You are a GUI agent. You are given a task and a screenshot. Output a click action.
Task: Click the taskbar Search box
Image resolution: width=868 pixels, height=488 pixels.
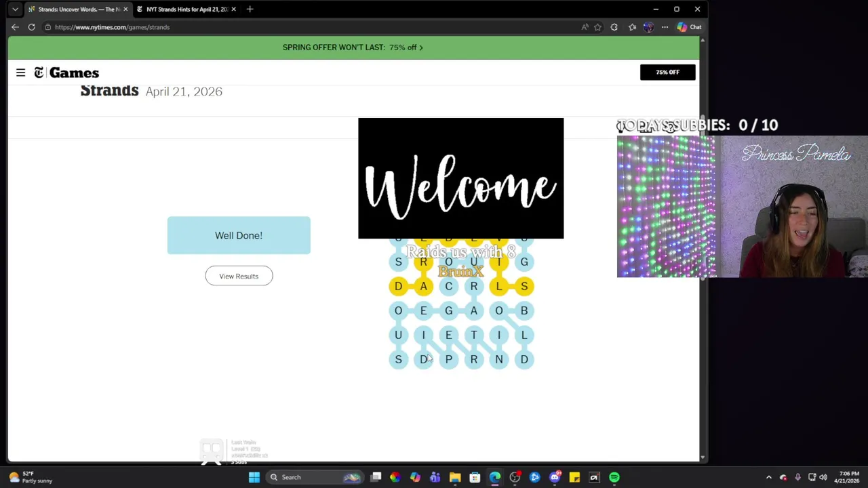tap(315, 477)
